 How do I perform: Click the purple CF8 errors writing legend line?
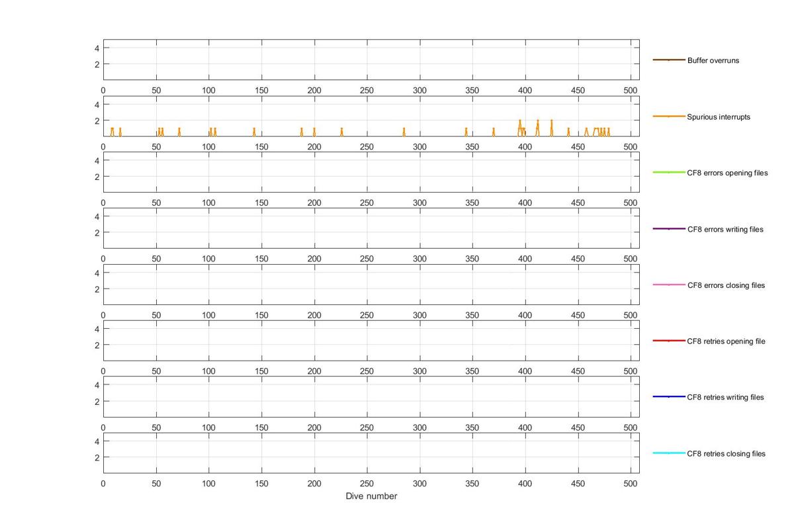(x=668, y=229)
